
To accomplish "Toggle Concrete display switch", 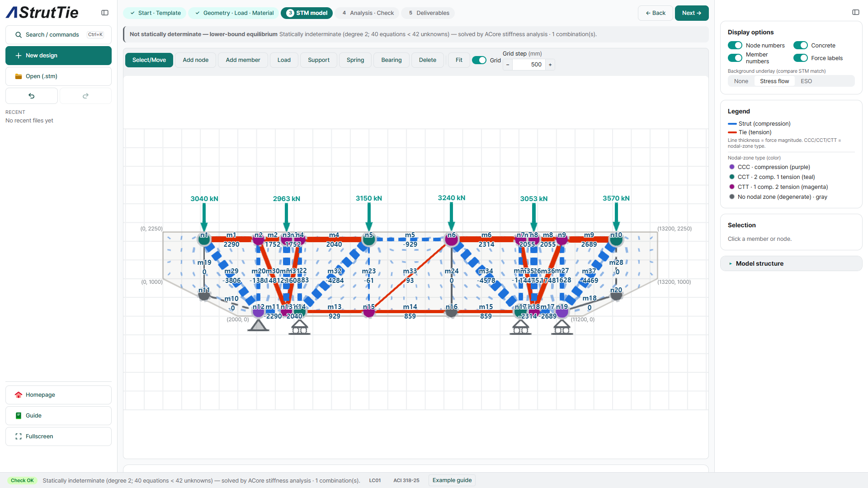I will 801,45.
